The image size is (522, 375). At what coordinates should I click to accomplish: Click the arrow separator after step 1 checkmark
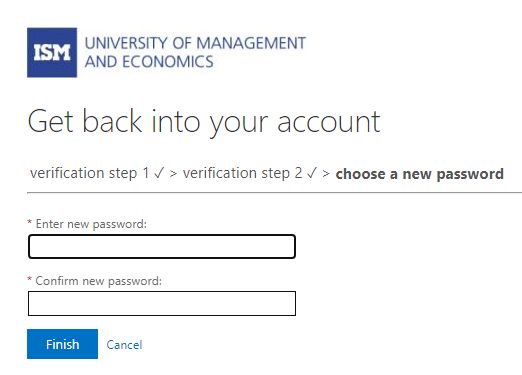click(173, 173)
